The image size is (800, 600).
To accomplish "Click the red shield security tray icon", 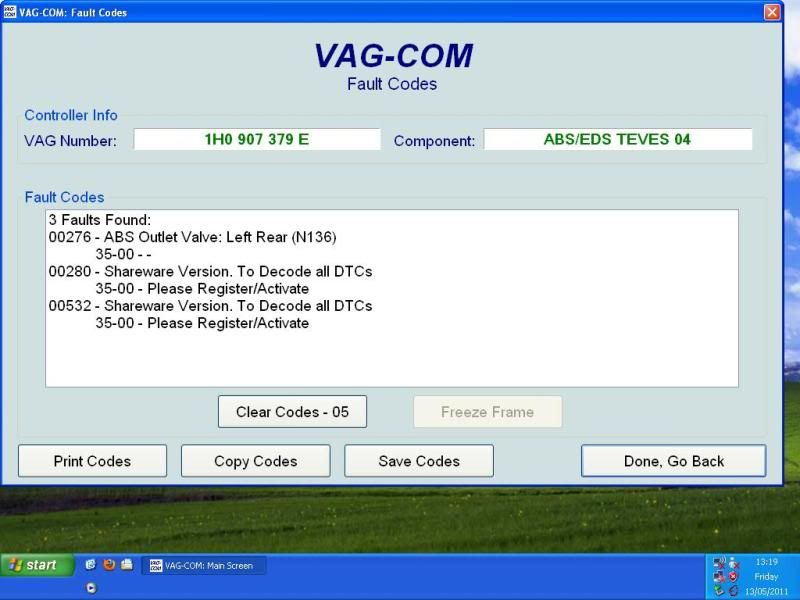I will pyautogui.click(x=733, y=577).
